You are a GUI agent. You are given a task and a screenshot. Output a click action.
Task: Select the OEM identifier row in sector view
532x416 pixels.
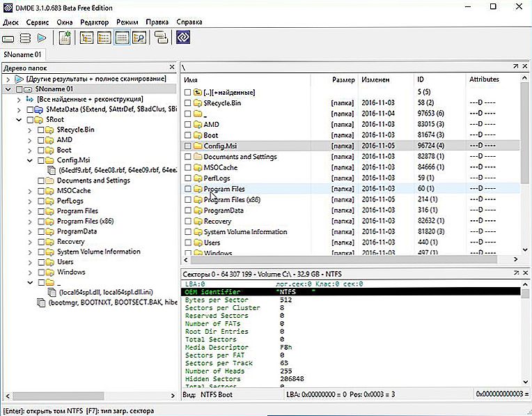click(x=350, y=292)
